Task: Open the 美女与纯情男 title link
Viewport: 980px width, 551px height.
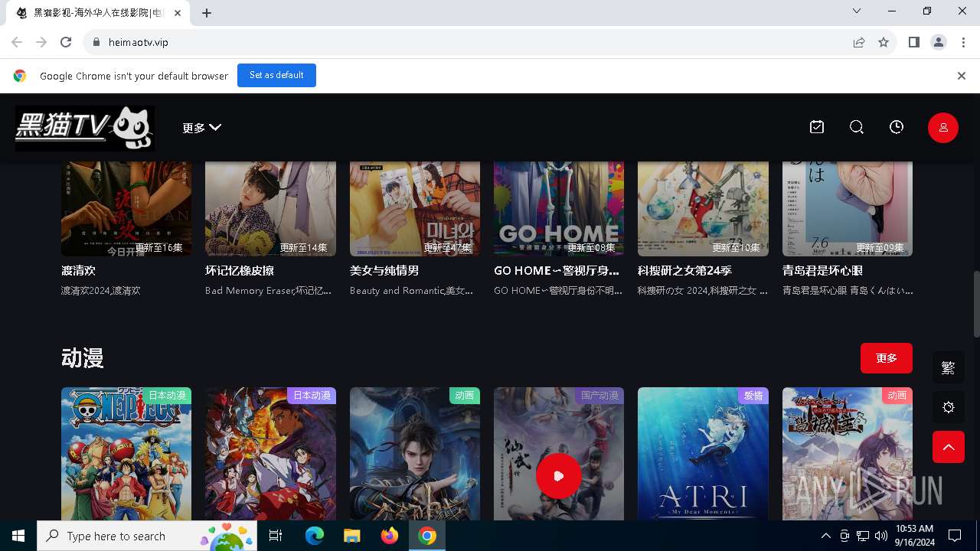Action: 384,271
